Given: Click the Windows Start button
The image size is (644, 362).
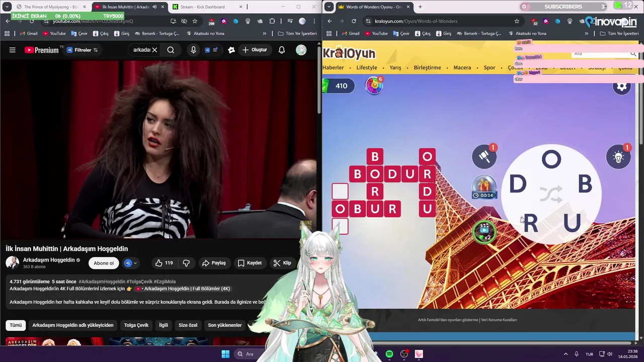Looking at the screenshot, I should tap(225, 354).
